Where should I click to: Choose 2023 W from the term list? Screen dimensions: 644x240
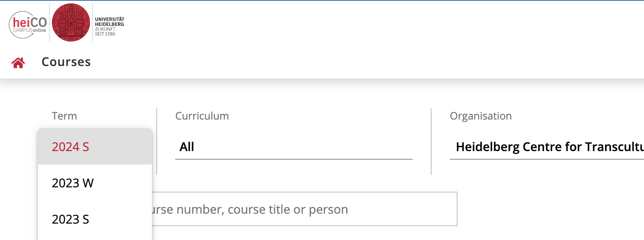tap(95, 183)
